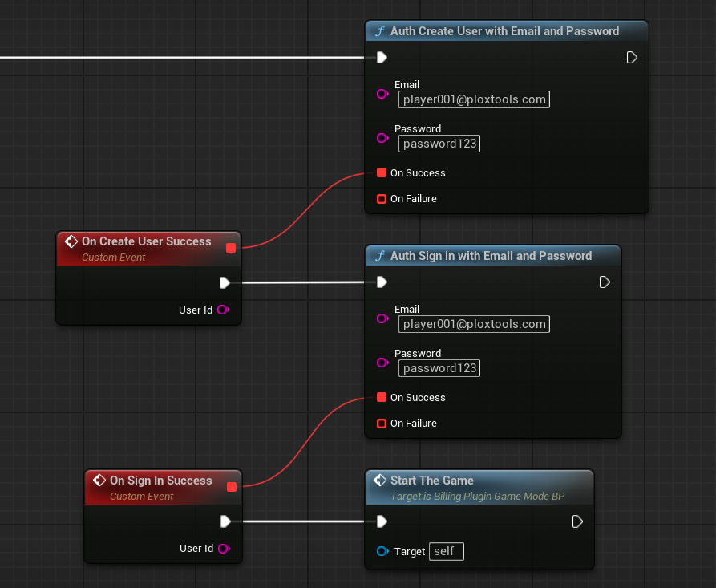Click password123 field in Auth Sign in node

(x=439, y=368)
